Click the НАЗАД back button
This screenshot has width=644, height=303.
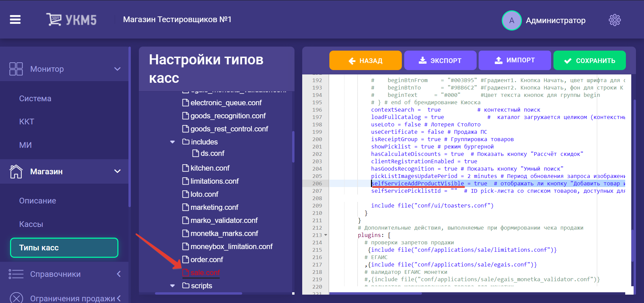click(365, 60)
